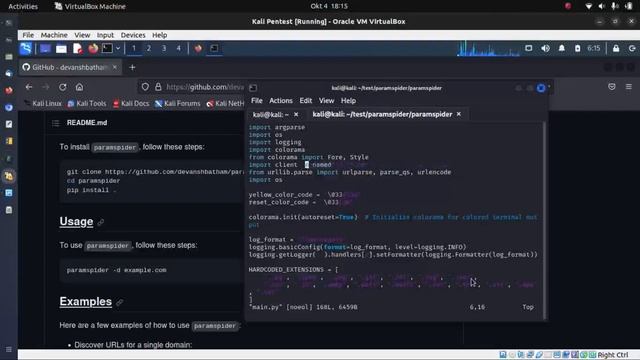Image resolution: width=640 pixels, height=360 pixels.
Task: Open the terminal File menu
Action: [257, 100]
